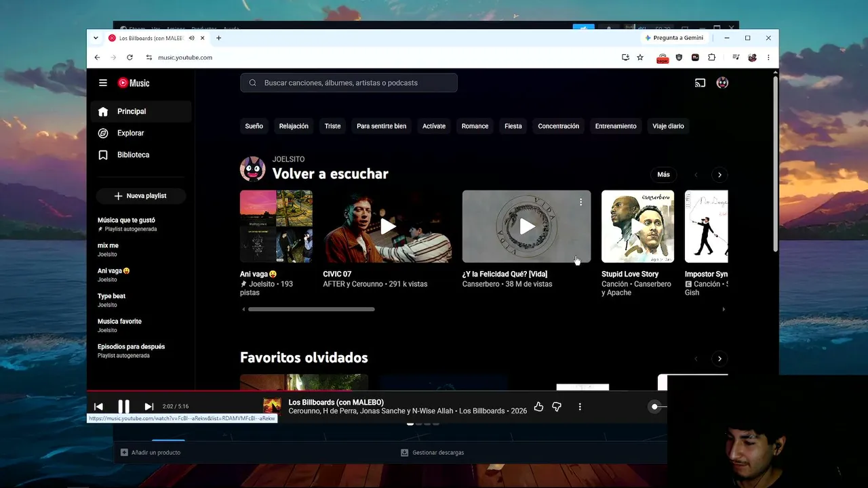Open more actions menu in player bar
The width and height of the screenshot is (868, 488).
tap(580, 407)
